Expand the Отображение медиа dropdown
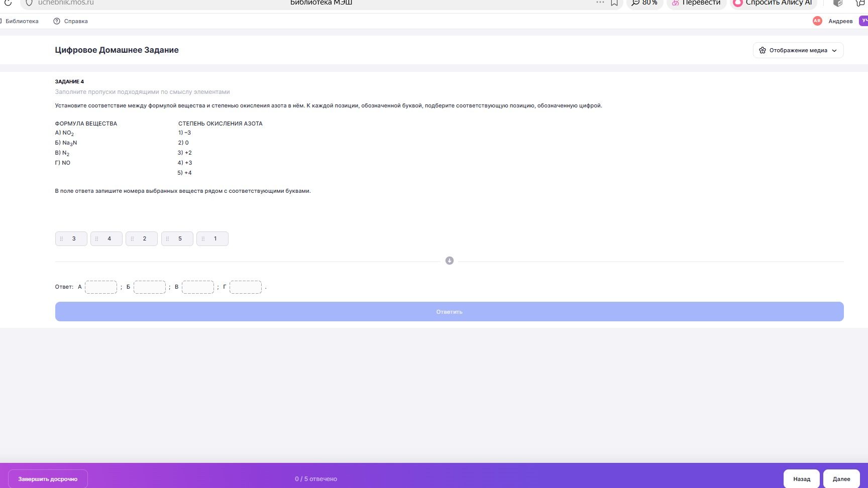 click(x=798, y=50)
